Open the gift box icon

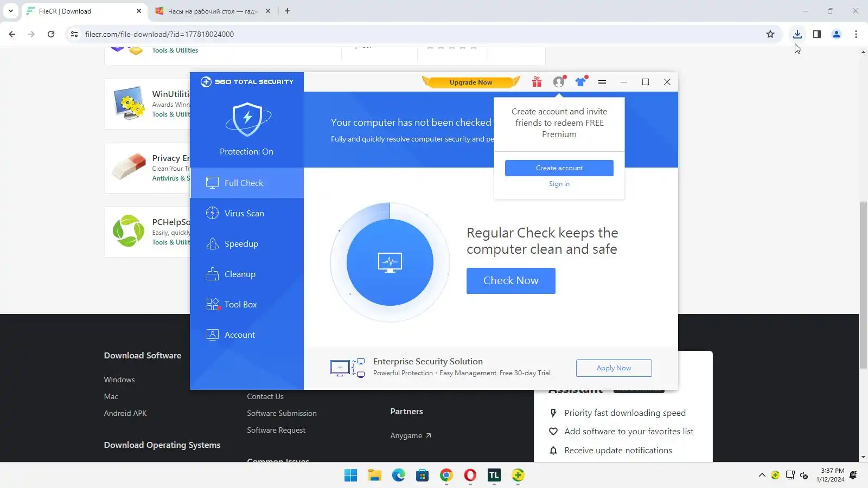[x=537, y=82]
